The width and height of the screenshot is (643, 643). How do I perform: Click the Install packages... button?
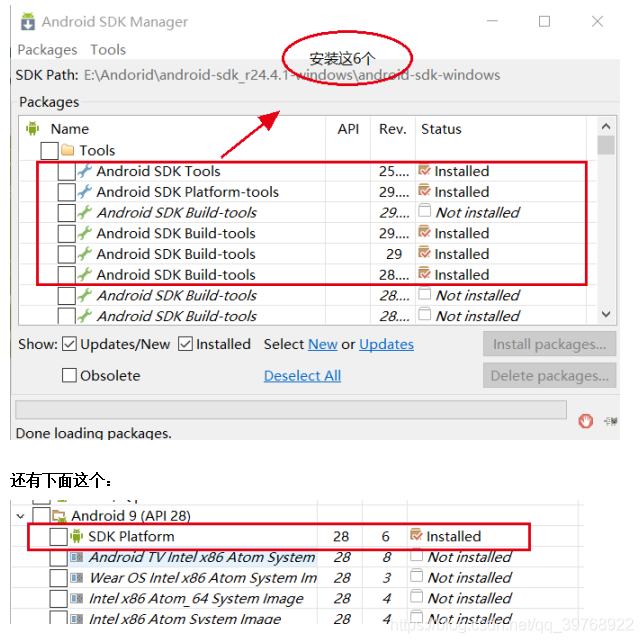tap(550, 344)
